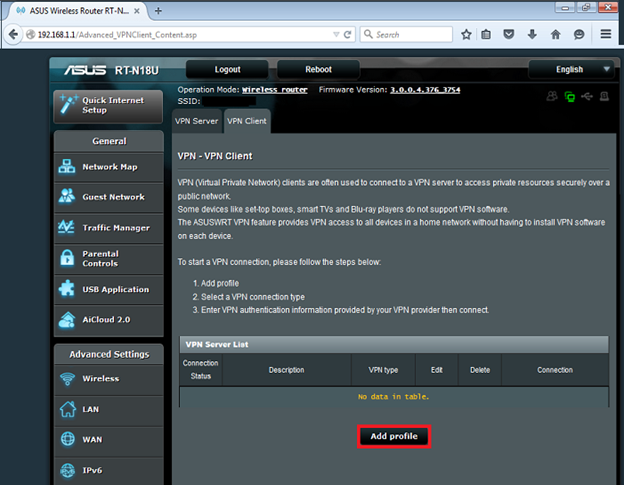Click the Quick Internet Setup label
This screenshot has width=624, height=485.
113,105
